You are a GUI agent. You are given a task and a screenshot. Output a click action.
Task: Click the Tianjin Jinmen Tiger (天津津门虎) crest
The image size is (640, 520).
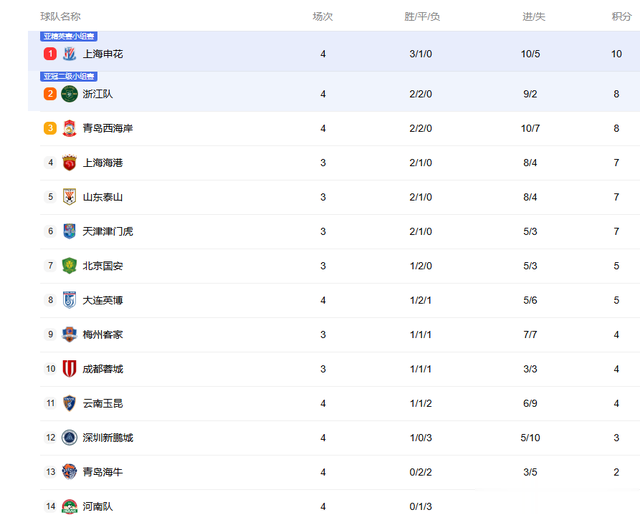pos(69,231)
